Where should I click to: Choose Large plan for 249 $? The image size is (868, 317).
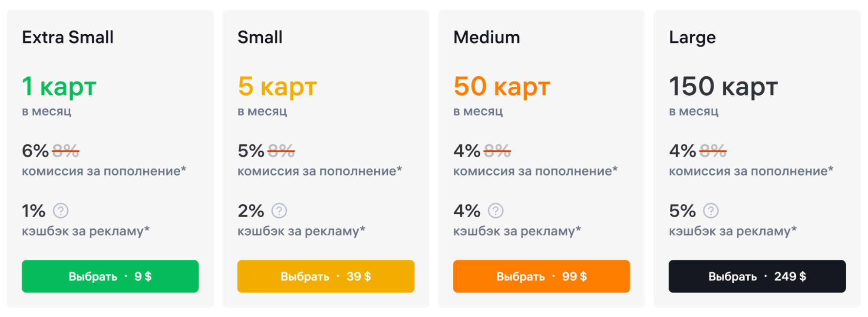[x=757, y=276]
